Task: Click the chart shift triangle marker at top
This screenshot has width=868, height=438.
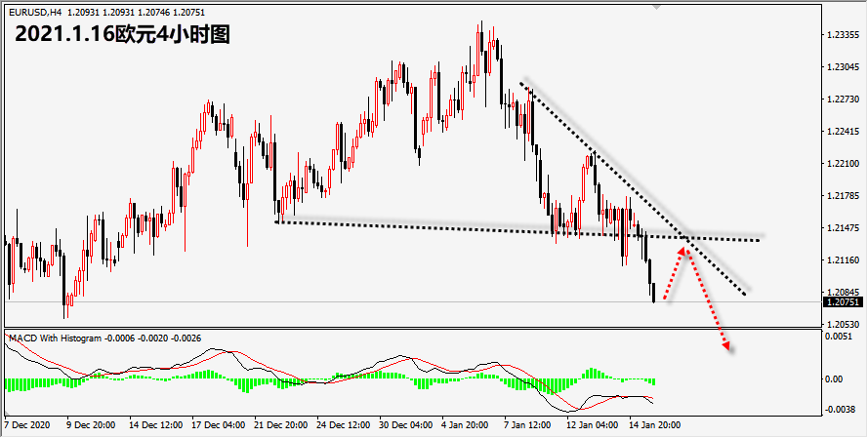Action: (x=656, y=7)
